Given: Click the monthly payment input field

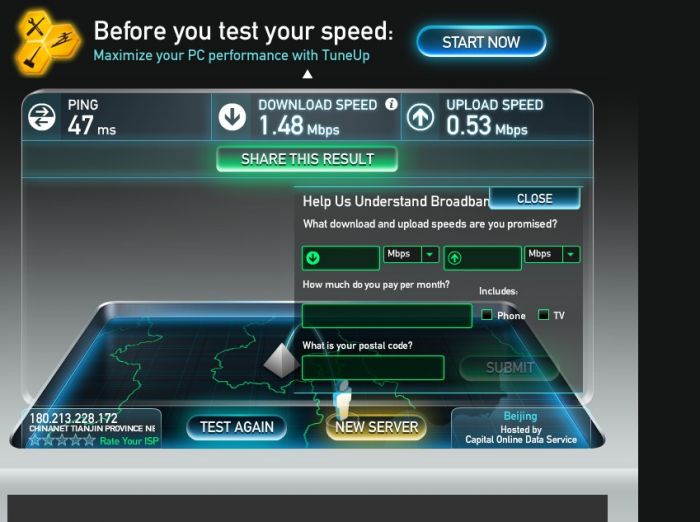Looking at the screenshot, I should pyautogui.click(x=387, y=316).
